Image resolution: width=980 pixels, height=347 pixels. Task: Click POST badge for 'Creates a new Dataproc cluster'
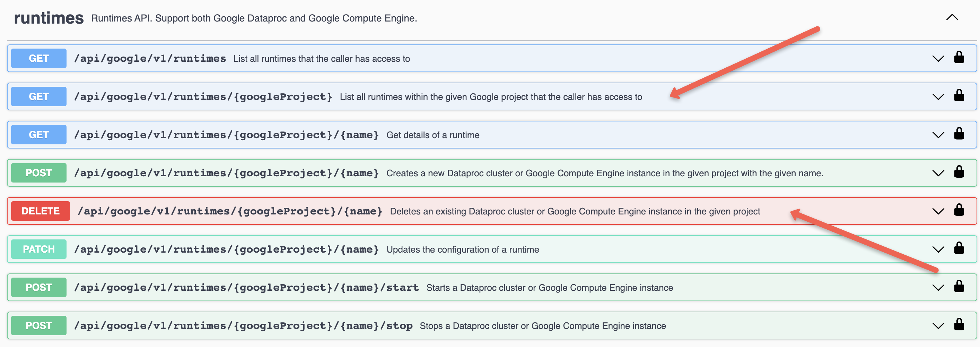pyautogui.click(x=39, y=173)
